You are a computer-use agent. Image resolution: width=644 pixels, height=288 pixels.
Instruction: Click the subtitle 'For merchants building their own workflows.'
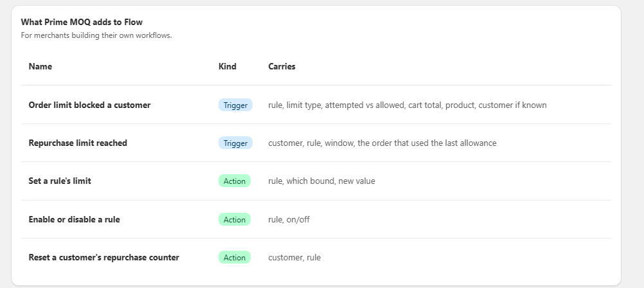[x=96, y=35]
